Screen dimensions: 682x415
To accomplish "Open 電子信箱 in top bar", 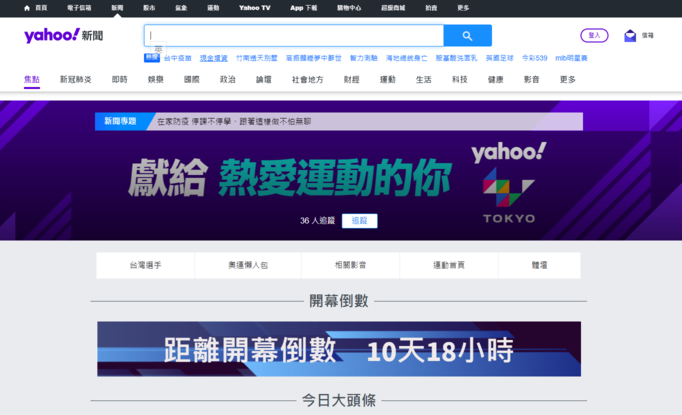I will pyautogui.click(x=79, y=8).
